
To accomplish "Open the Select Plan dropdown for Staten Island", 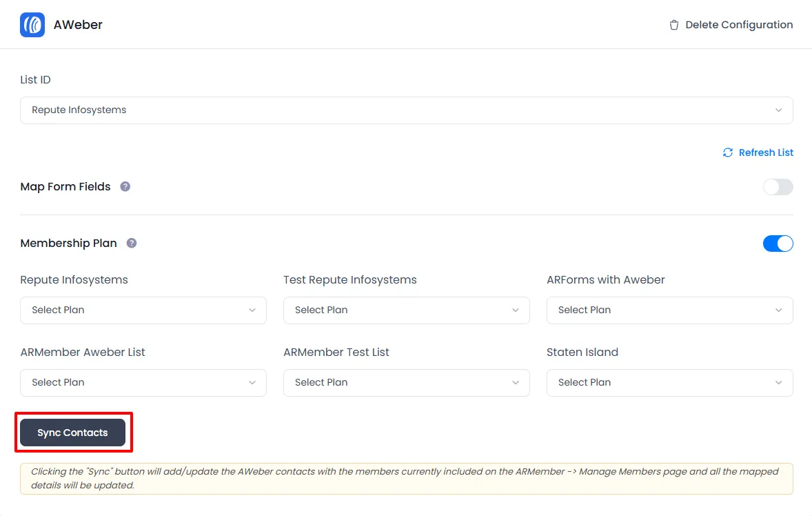I will 669,383.
